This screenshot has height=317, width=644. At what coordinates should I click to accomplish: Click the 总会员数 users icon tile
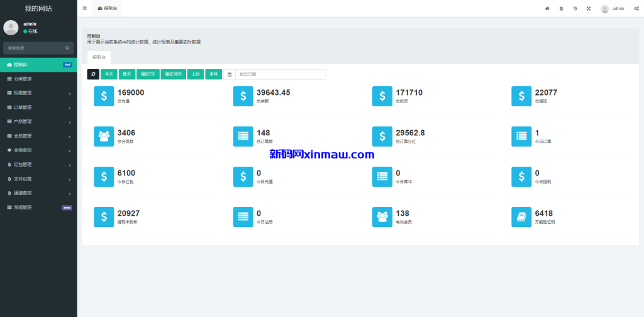[x=104, y=136]
